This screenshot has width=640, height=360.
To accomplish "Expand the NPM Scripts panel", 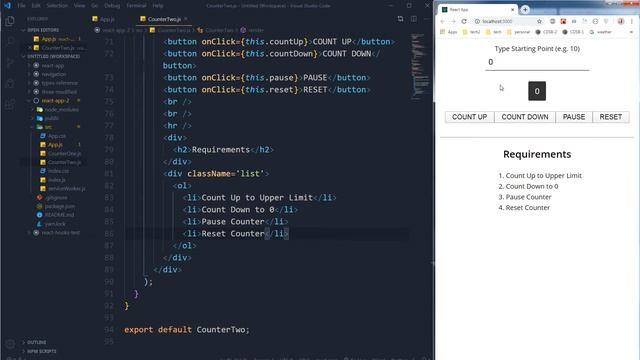I will click(x=41, y=351).
